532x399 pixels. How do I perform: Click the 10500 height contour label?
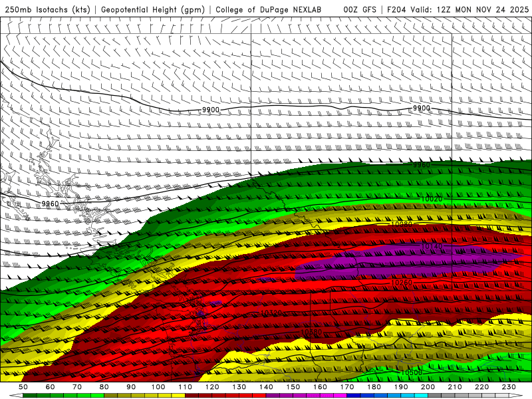point(412,372)
